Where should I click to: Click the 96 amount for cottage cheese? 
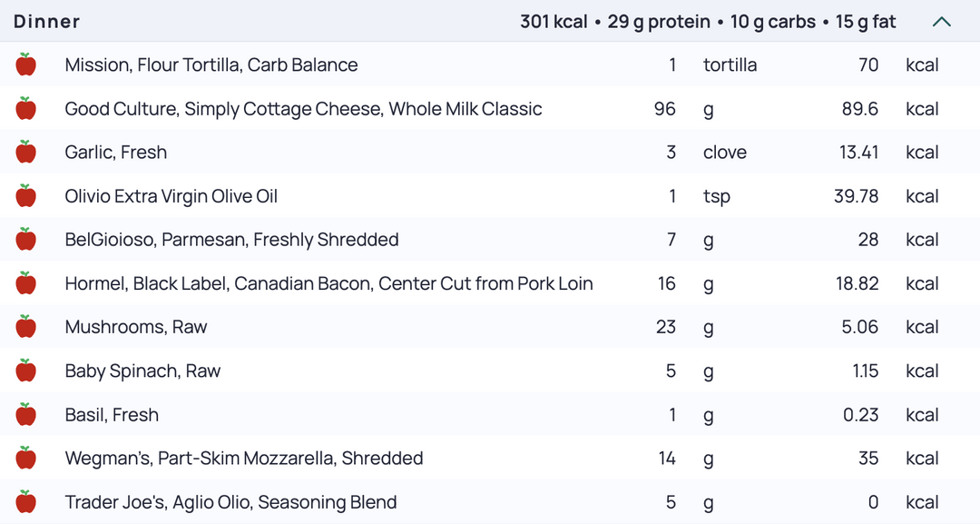pos(665,109)
